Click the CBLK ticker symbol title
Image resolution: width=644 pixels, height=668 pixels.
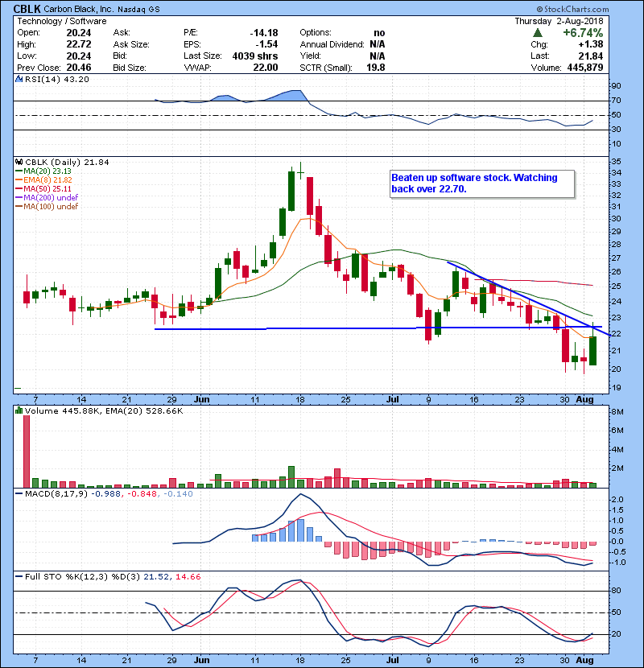(x=27, y=9)
